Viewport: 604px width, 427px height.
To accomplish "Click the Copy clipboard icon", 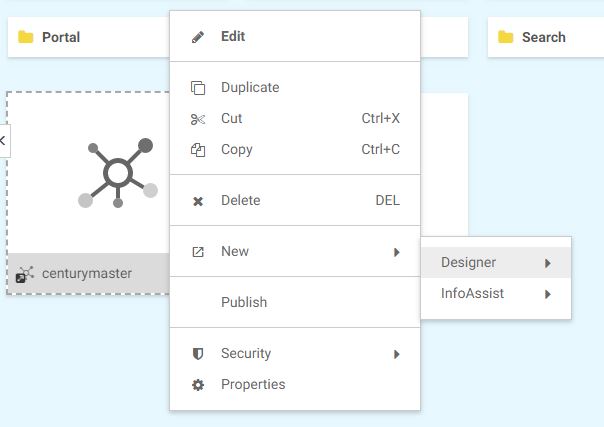I will click(x=198, y=150).
